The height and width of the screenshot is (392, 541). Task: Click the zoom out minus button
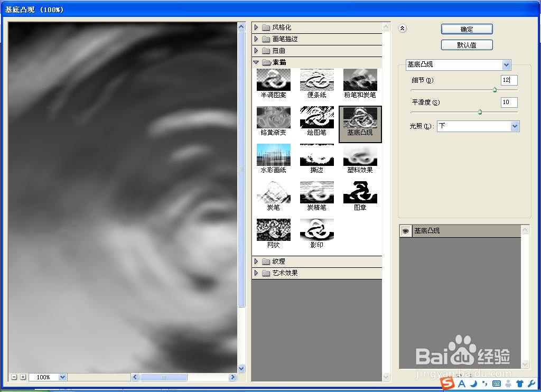(14, 377)
